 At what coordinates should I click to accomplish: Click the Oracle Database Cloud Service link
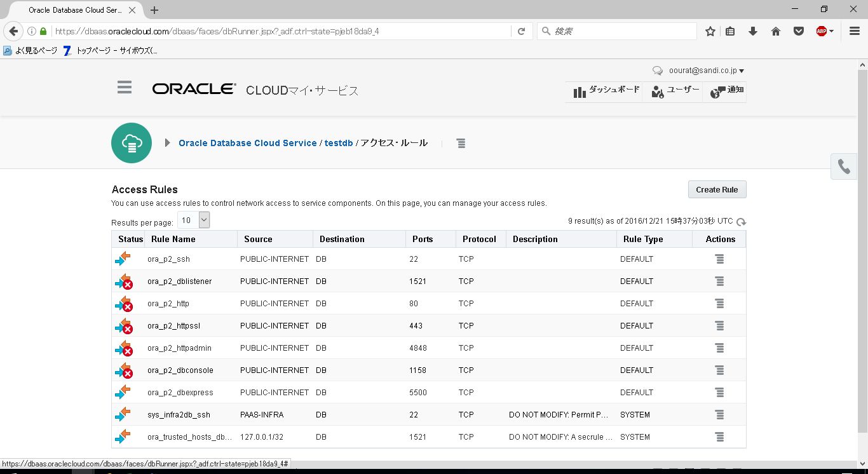coord(248,143)
